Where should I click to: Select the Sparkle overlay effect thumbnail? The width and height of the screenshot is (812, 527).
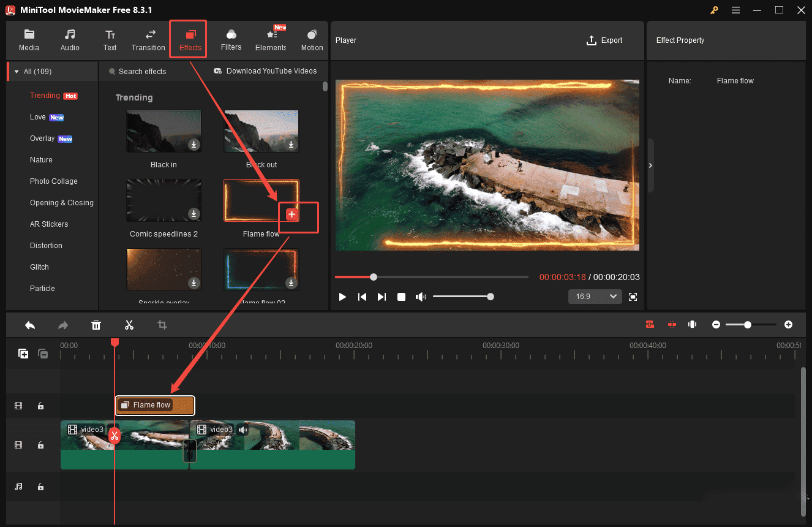[164, 270]
